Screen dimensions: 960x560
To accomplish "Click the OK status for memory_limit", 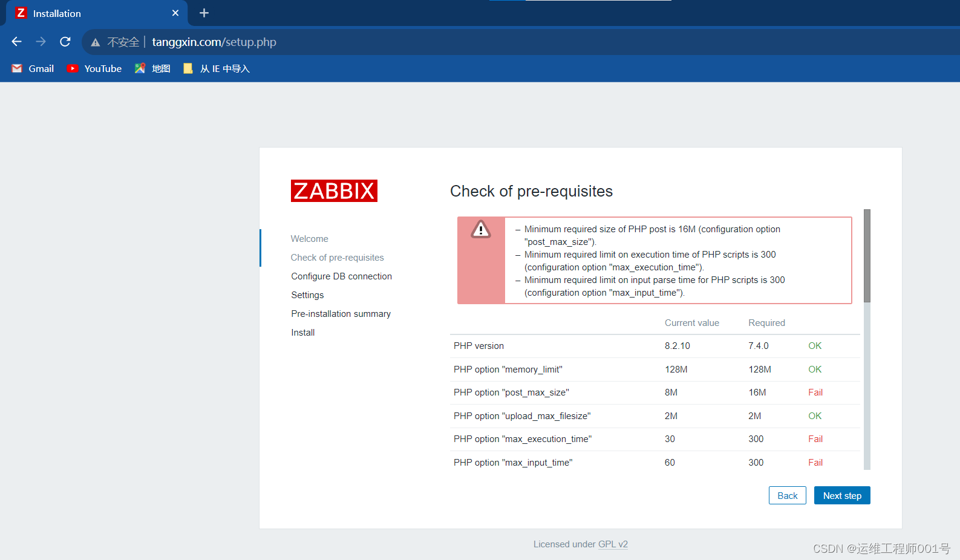I will [815, 370].
